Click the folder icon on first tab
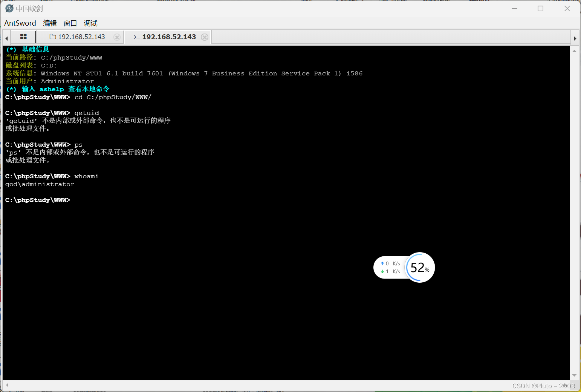The image size is (581, 392). 53,37
